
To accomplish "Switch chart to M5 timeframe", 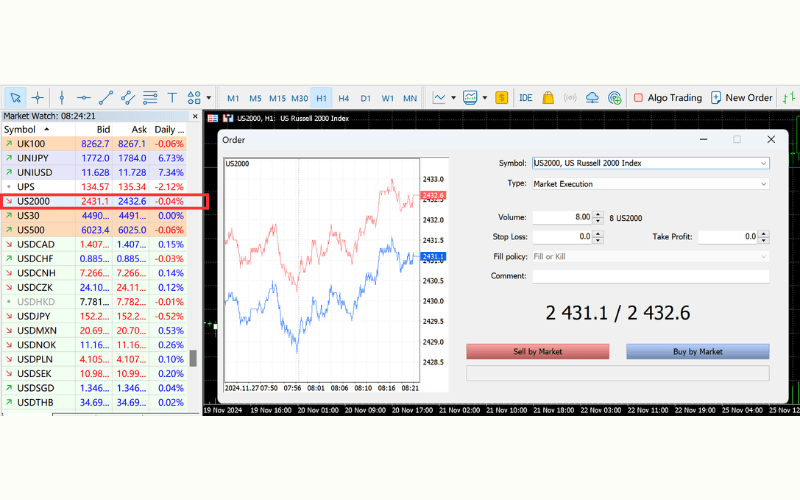I will click(x=255, y=98).
